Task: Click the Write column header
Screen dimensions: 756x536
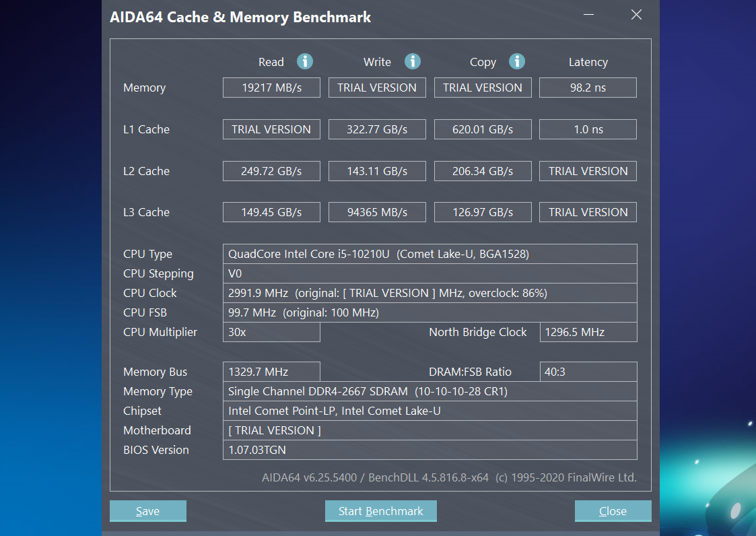Action: coord(377,62)
